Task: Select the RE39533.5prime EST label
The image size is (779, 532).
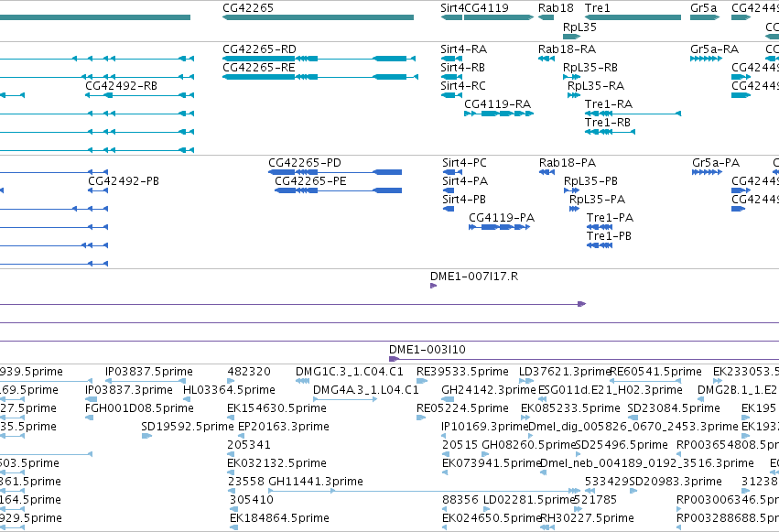Action: pyautogui.click(x=462, y=372)
